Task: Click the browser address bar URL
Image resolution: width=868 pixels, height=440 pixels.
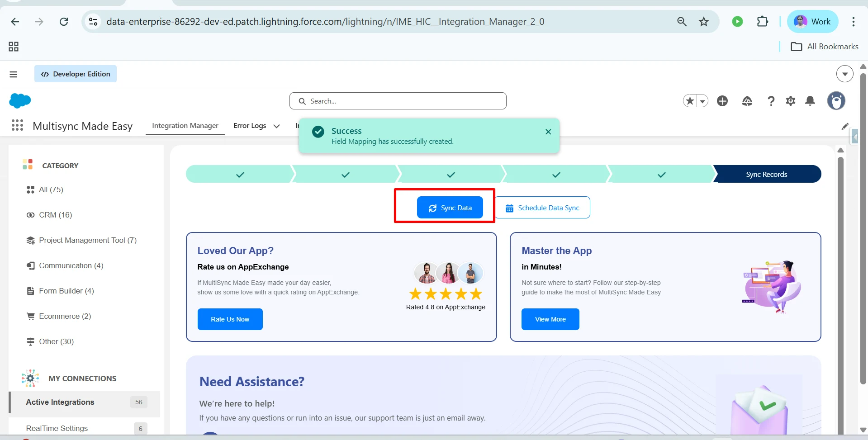Action: (325, 22)
